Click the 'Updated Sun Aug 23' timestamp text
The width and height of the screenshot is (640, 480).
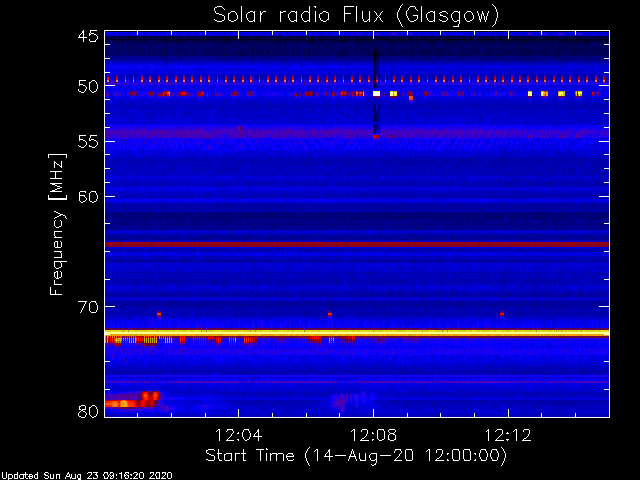coord(86,476)
